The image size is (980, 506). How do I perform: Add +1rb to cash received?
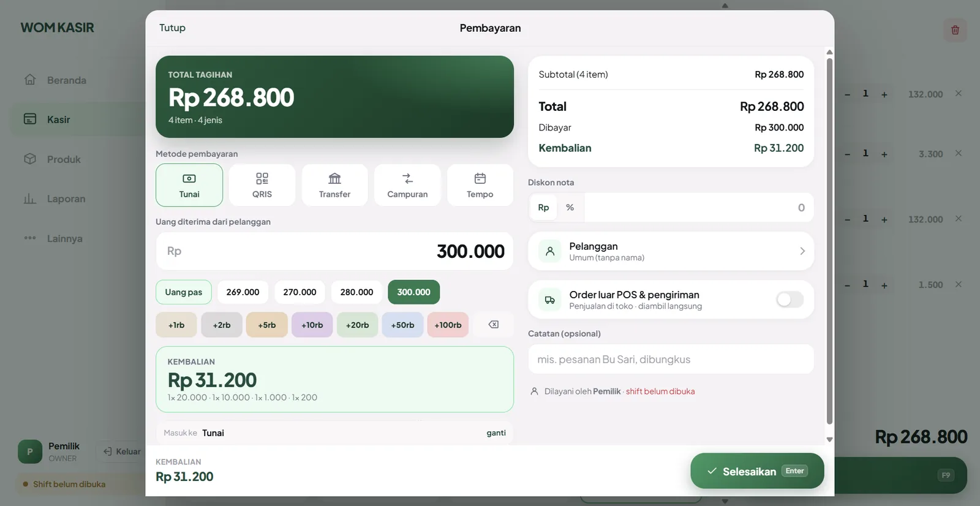176,325
